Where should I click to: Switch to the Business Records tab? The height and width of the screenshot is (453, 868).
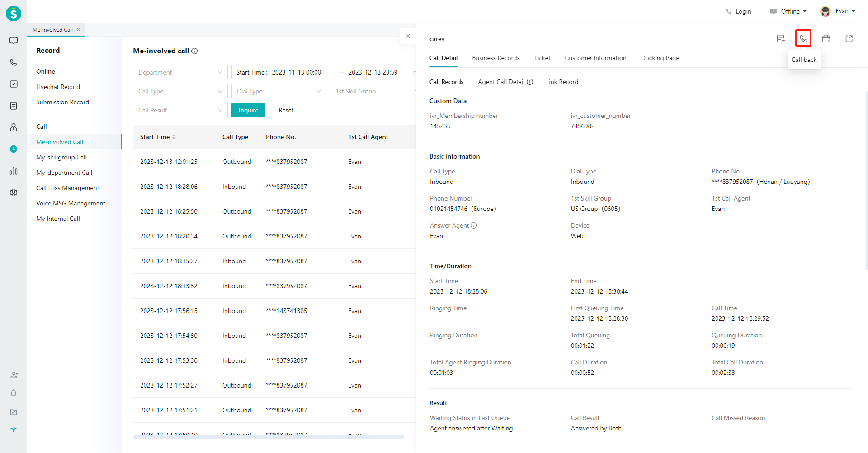click(x=496, y=58)
